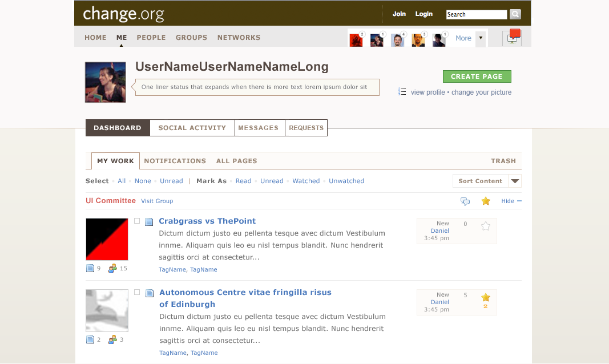Click the bullet-list icon beside view profile

pos(402,92)
